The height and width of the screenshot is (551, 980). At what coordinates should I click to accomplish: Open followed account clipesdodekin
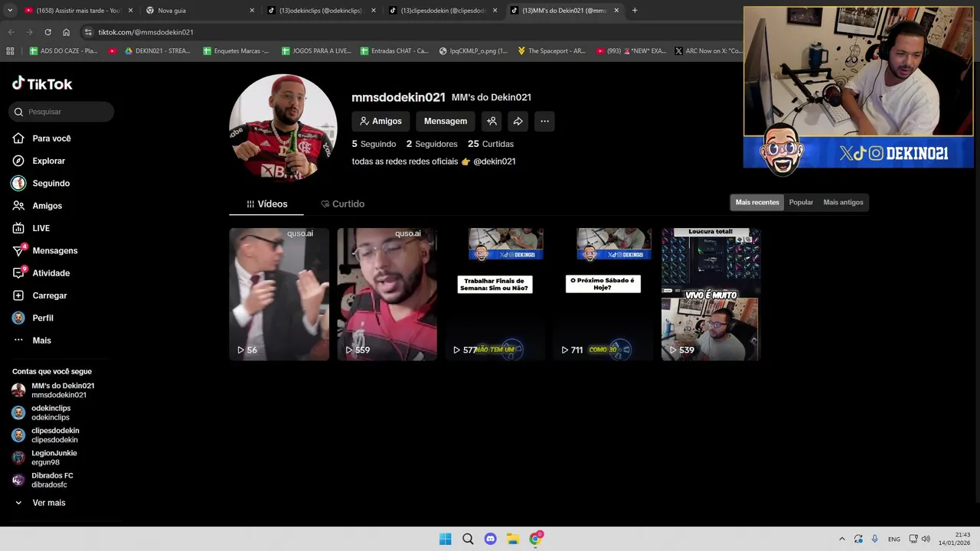coord(54,435)
